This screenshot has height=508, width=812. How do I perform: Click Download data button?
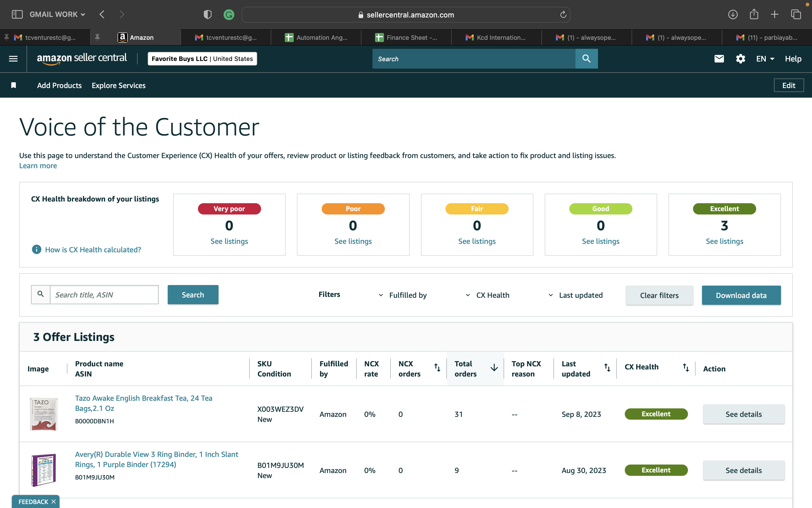(741, 295)
